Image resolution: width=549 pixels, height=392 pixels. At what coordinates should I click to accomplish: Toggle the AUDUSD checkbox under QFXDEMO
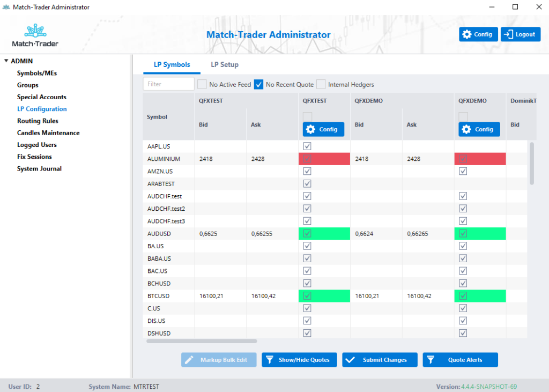[x=463, y=233]
